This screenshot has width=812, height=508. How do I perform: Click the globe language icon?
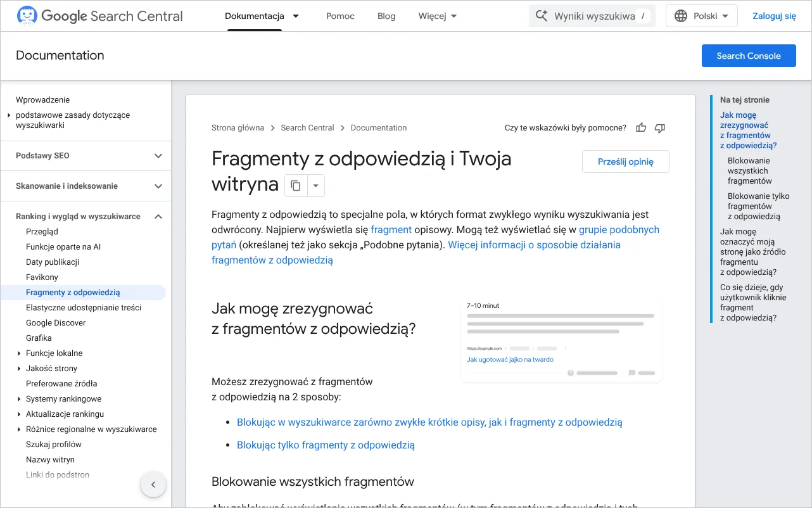[x=681, y=16]
